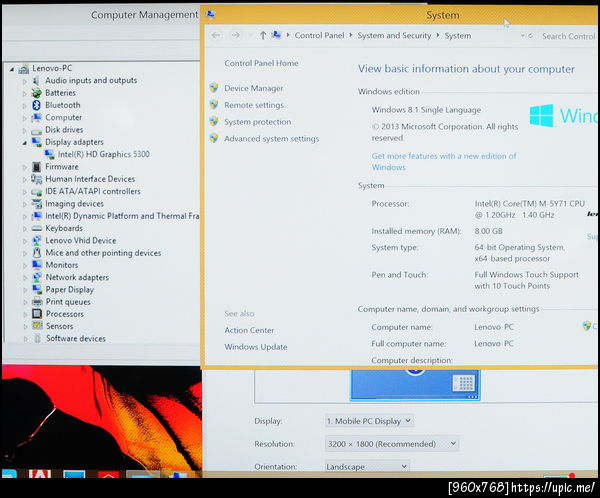Screen dimensions: 600x498
Task: Click Get more features with a new edition link
Action: 444,162
